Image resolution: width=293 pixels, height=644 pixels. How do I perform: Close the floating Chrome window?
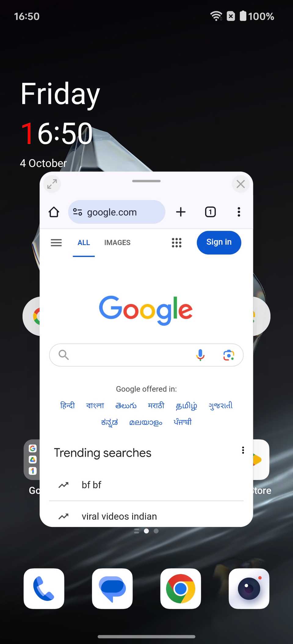tap(241, 184)
